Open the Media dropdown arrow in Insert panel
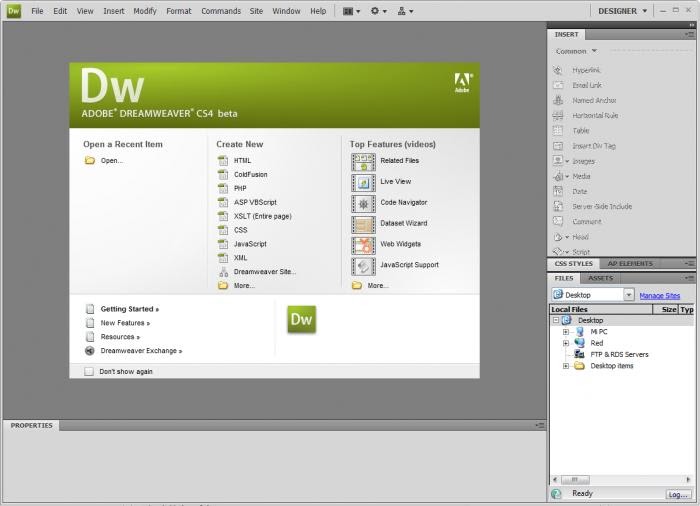This screenshot has height=506, width=700. tap(567, 176)
